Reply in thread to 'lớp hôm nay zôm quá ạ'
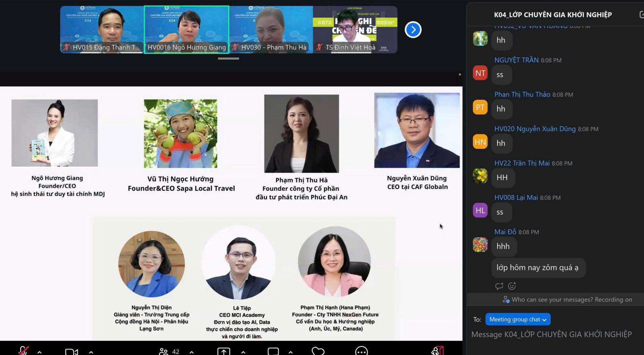Viewport: 644px width, 355px height. (x=499, y=286)
